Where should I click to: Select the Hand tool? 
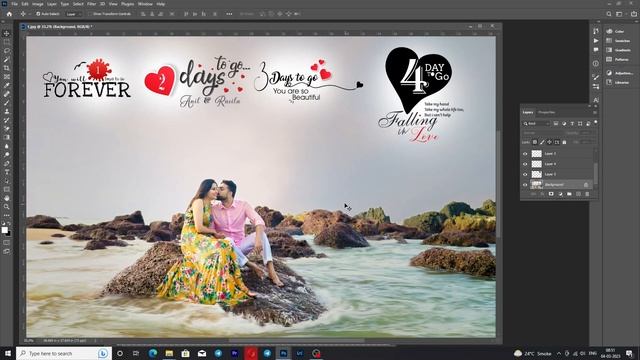tap(7, 198)
